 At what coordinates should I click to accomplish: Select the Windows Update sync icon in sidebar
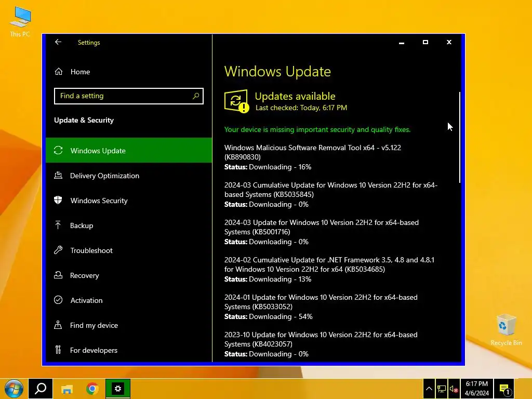tap(58, 150)
